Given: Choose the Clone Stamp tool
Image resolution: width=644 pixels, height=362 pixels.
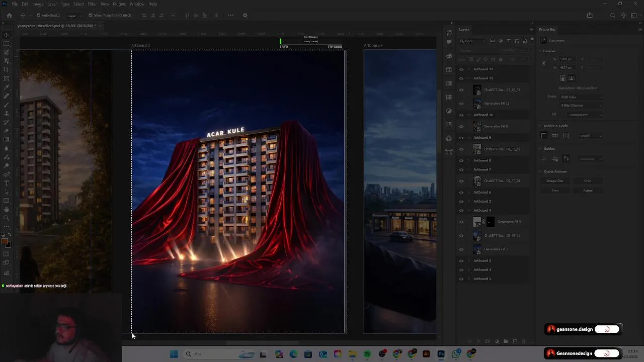Looking at the screenshot, I should 7,113.
